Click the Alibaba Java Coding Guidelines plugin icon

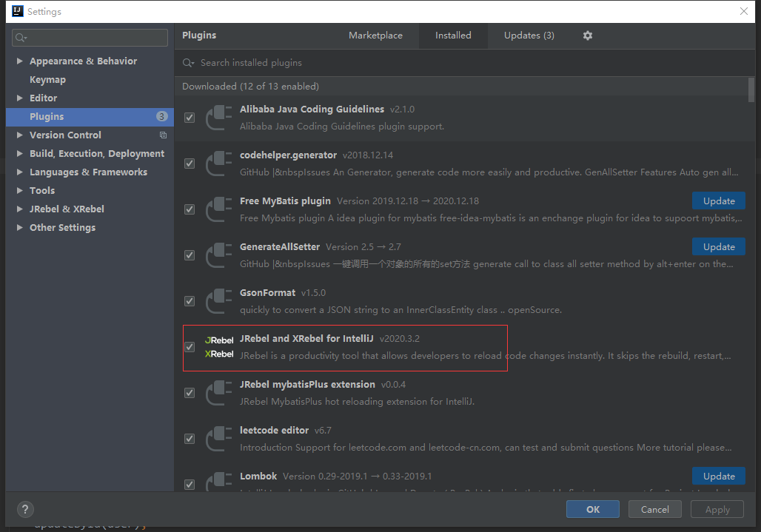(219, 118)
